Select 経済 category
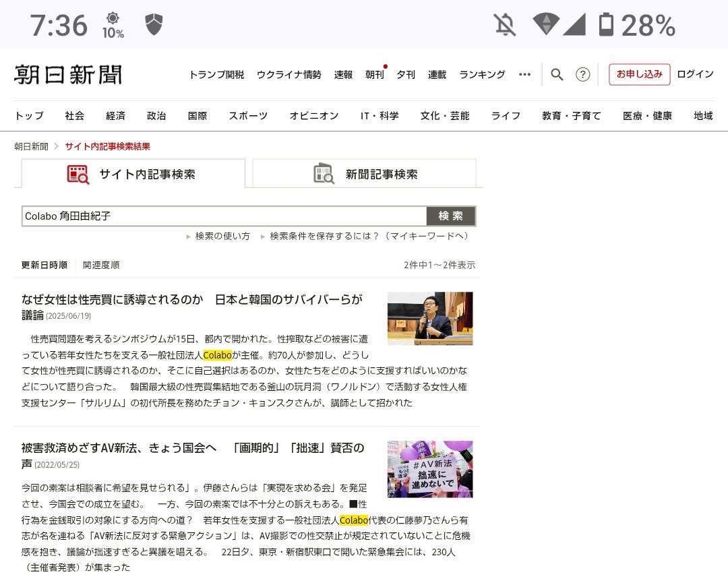This screenshot has width=728, height=587. pyautogui.click(x=115, y=115)
